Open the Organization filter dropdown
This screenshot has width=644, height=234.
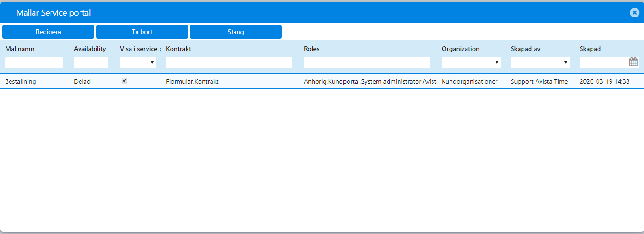471,63
